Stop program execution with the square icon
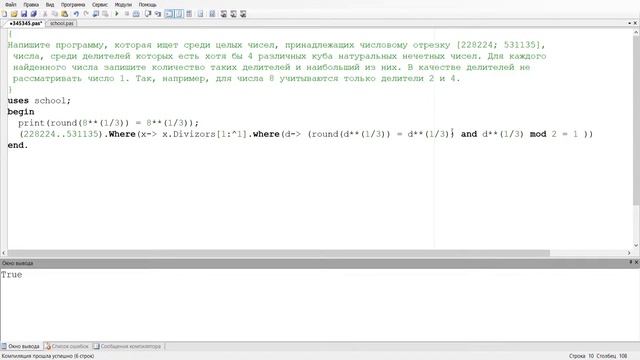Image resolution: width=640 pixels, height=360 pixels. tap(127, 14)
